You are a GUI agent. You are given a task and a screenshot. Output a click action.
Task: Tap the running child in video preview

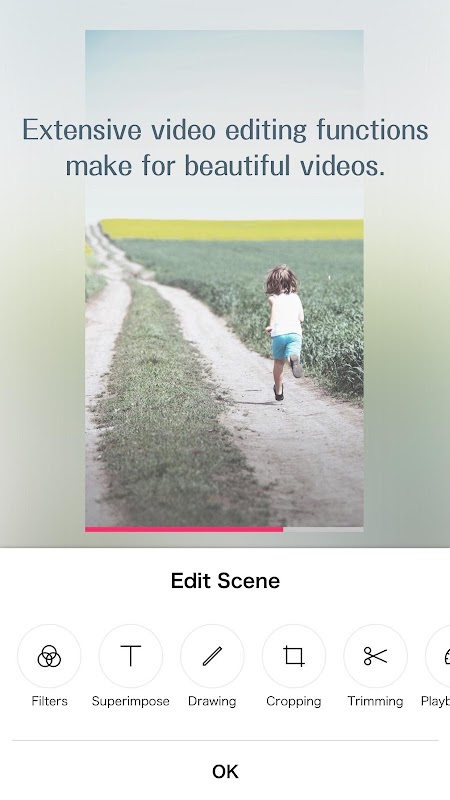tap(285, 332)
